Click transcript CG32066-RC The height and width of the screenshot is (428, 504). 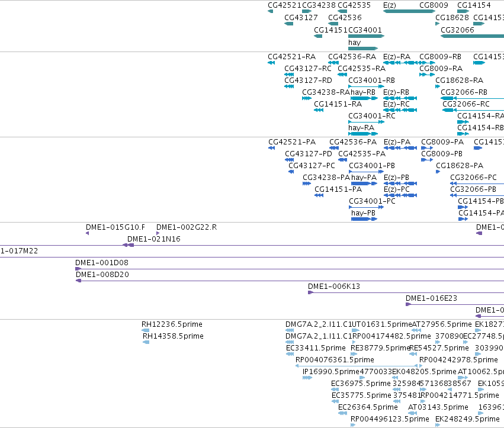466,104
